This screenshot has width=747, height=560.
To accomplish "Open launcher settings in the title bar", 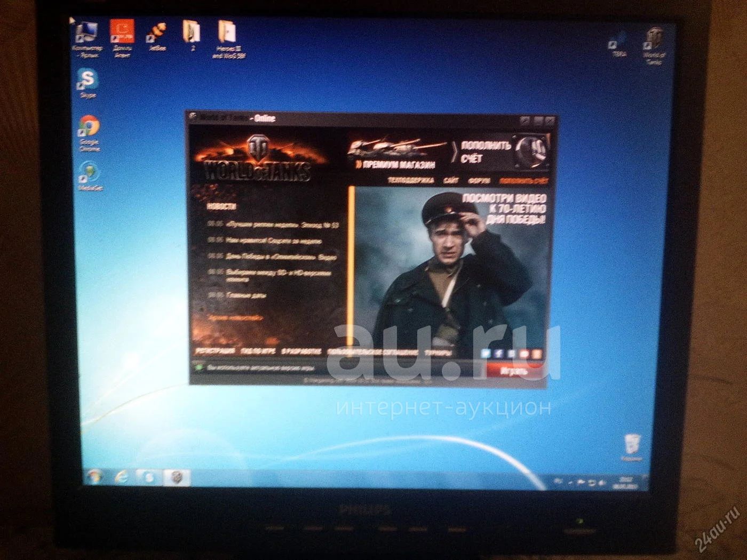I will click(525, 121).
